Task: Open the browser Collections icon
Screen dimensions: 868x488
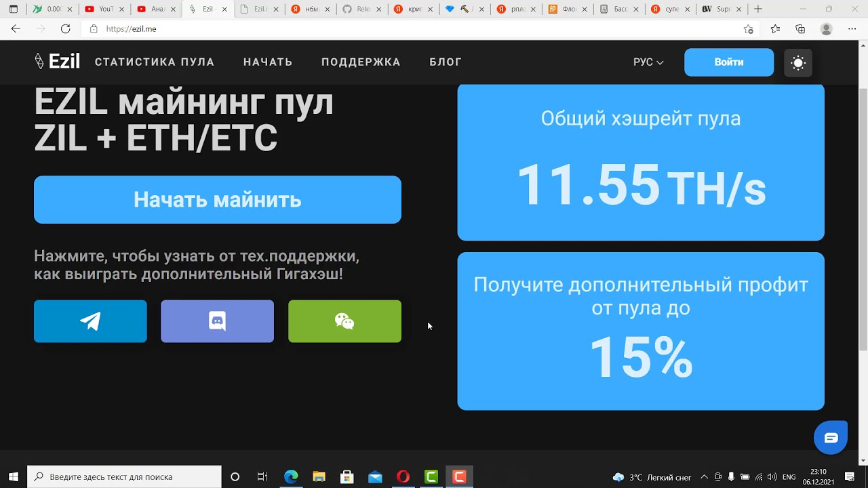Action: (800, 29)
